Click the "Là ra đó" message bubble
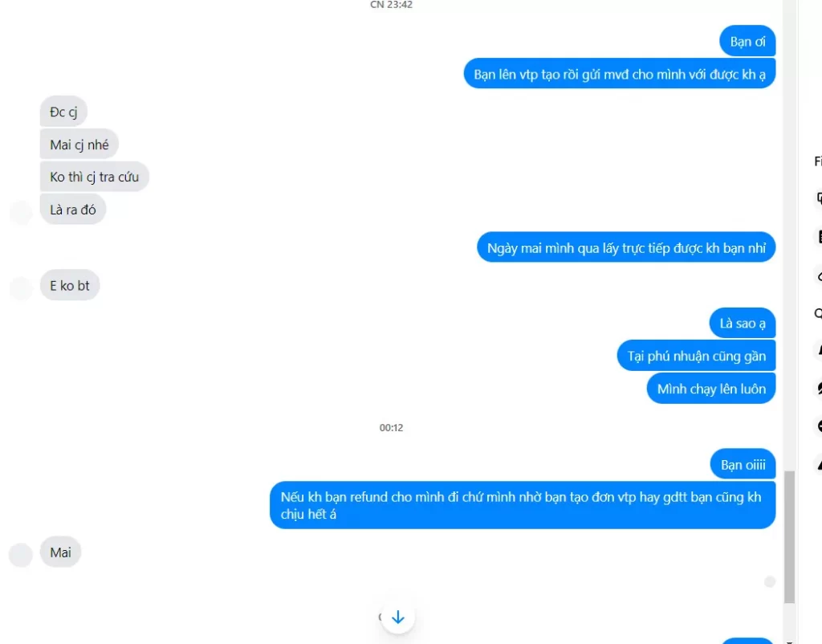Image resolution: width=822 pixels, height=644 pixels. (73, 210)
